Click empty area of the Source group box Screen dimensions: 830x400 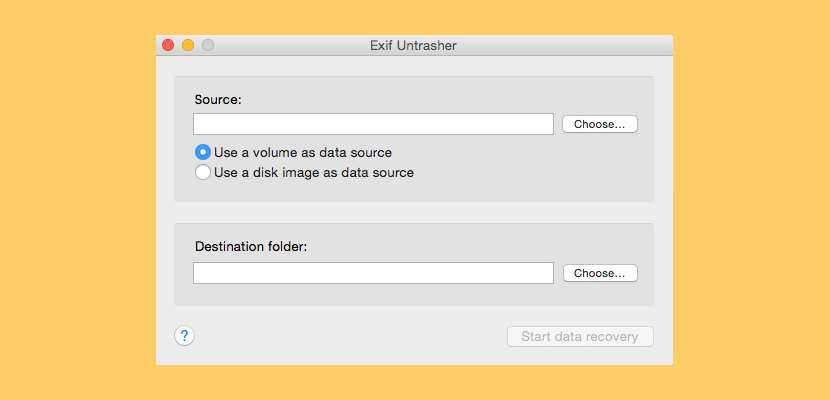(540, 170)
